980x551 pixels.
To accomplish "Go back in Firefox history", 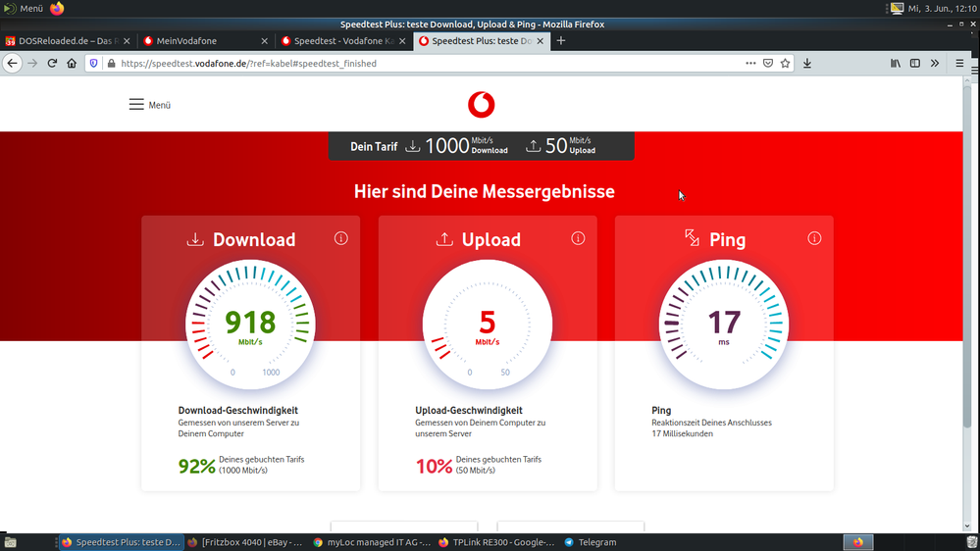I will (x=13, y=63).
